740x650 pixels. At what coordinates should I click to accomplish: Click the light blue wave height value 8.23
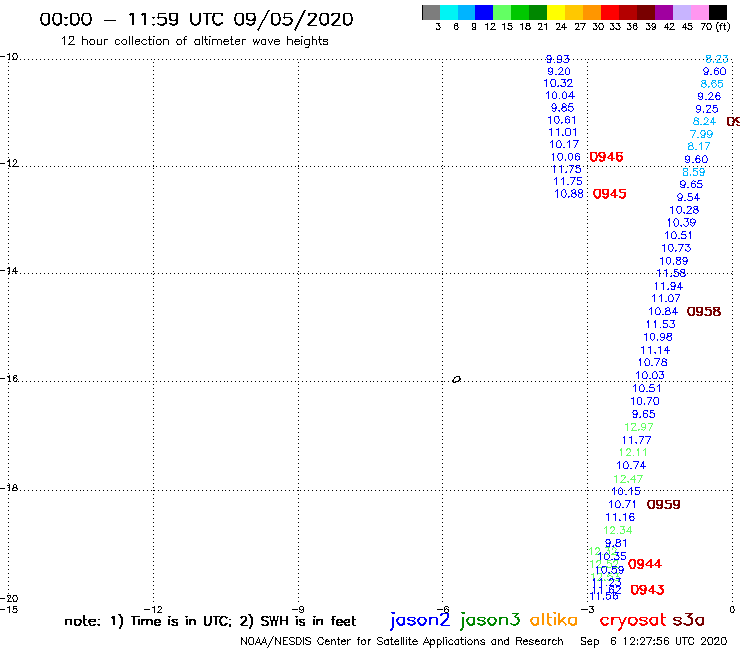pyautogui.click(x=717, y=59)
